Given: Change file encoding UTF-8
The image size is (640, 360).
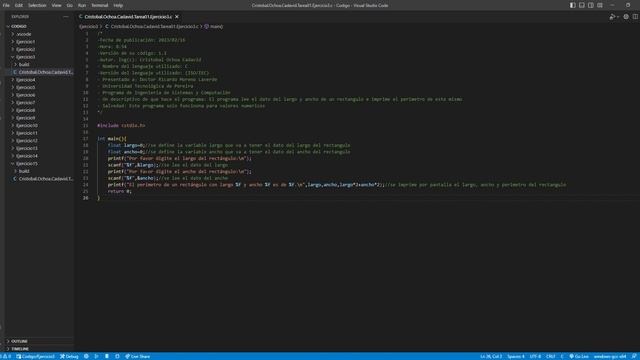Looking at the screenshot, I should click(535, 356).
